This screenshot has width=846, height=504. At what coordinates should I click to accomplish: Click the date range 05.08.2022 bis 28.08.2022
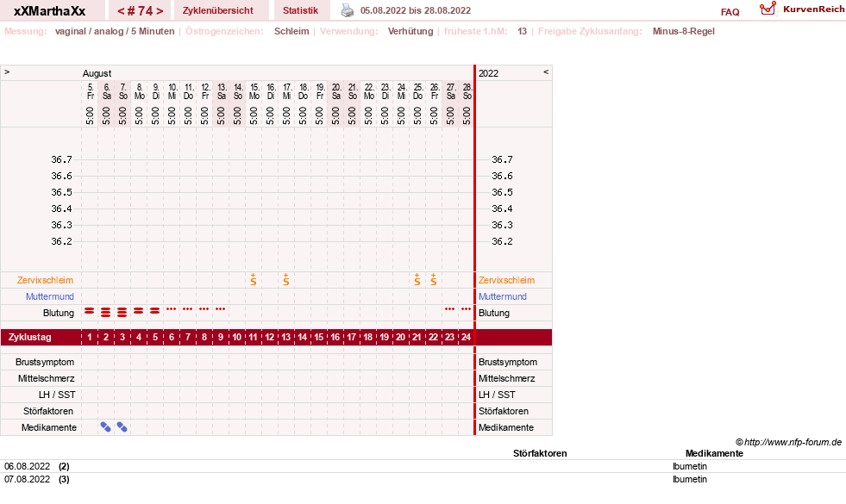416,10
